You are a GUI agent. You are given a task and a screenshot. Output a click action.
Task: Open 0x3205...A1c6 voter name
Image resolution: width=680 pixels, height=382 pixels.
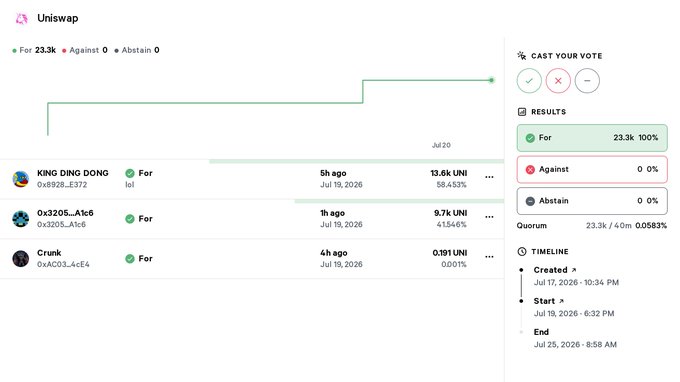coord(65,213)
